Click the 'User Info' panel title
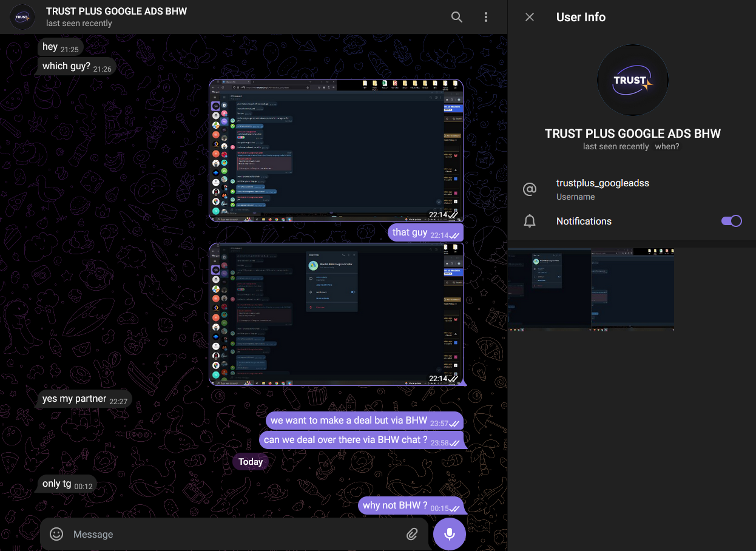The image size is (756, 551). pyautogui.click(x=581, y=17)
